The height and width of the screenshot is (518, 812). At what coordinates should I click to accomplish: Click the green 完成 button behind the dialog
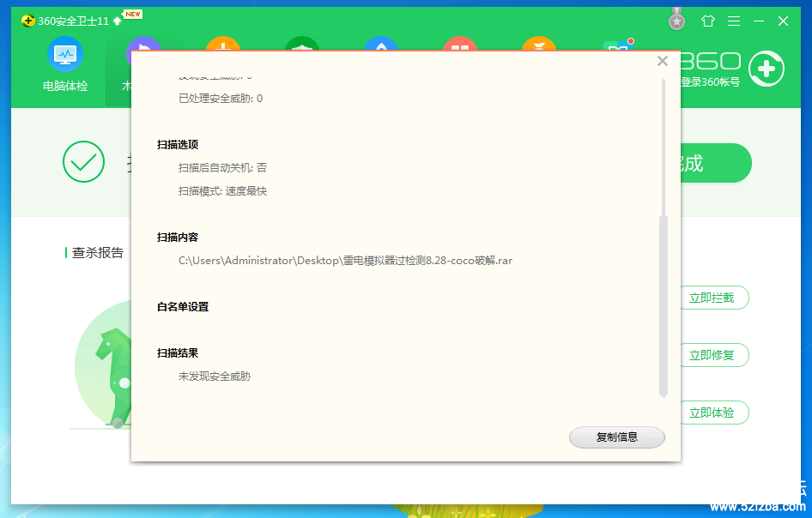coord(716,163)
